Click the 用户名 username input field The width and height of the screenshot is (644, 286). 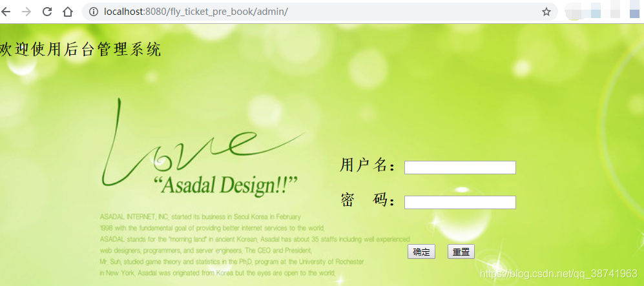pyautogui.click(x=460, y=167)
